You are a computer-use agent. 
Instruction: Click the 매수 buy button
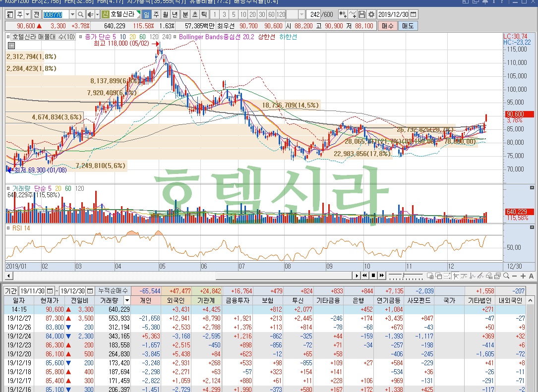pyautogui.click(x=387, y=26)
